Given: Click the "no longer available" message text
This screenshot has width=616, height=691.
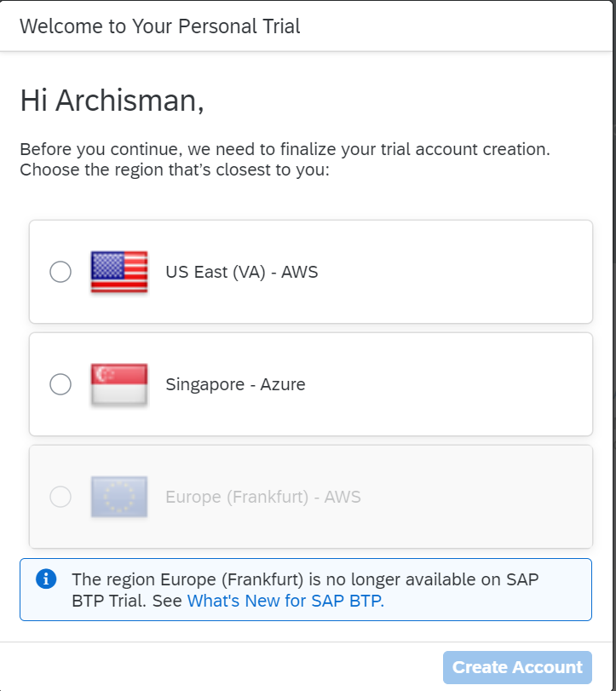Looking at the screenshot, I should click(x=305, y=580).
